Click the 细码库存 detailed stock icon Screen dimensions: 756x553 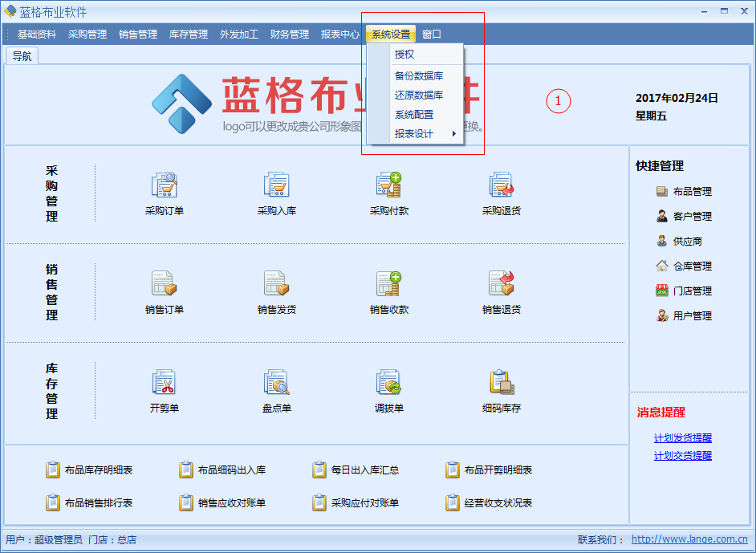tap(502, 383)
